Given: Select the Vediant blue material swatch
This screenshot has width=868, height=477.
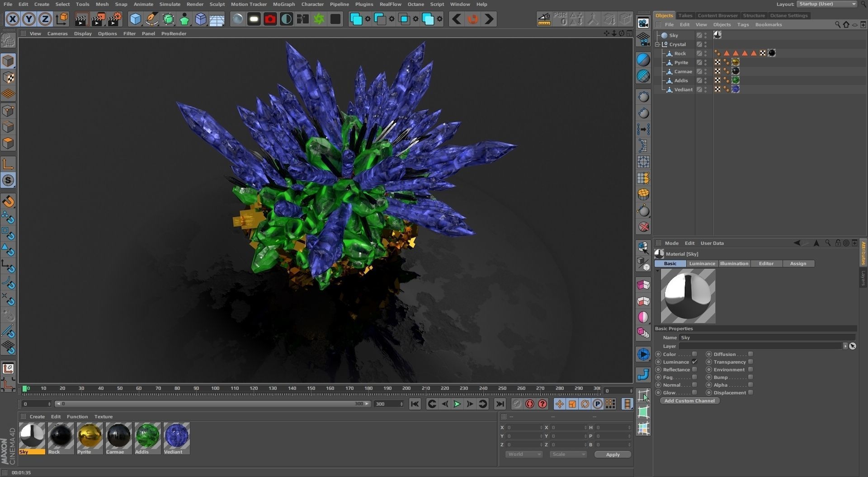Looking at the screenshot, I should [176, 438].
